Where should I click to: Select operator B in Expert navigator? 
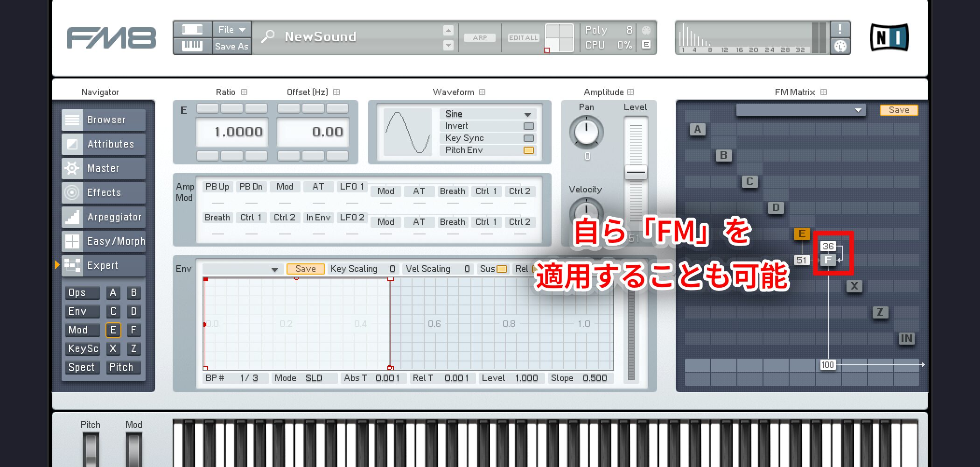(134, 293)
